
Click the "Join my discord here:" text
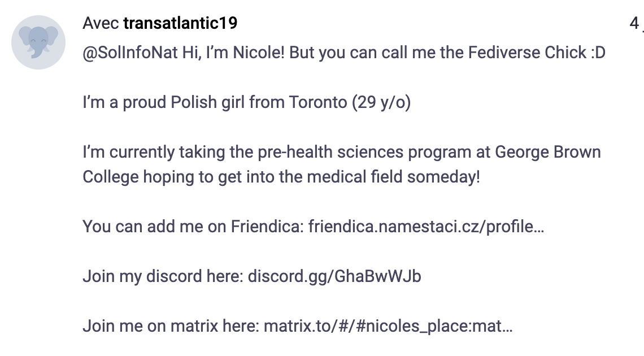(163, 276)
